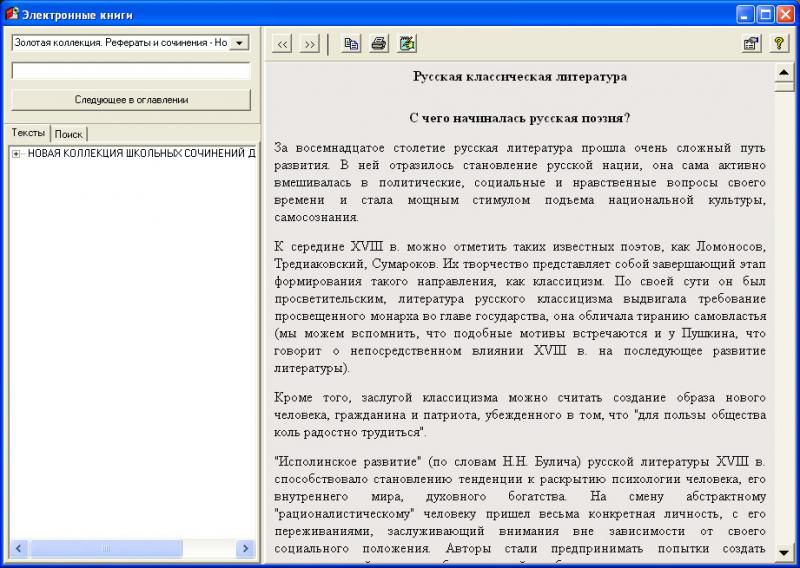Open help with the question mark icon
This screenshot has height=568, width=800.
tap(778, 44)
